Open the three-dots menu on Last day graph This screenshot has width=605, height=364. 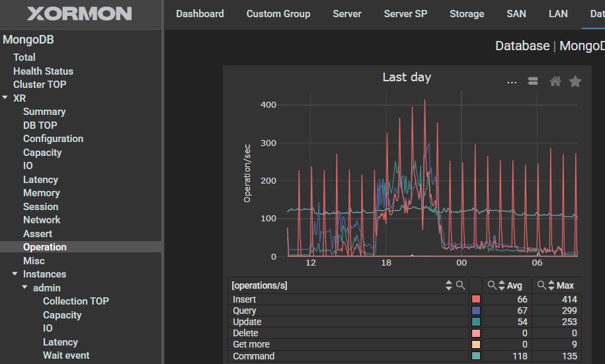(x=511, y=82)
